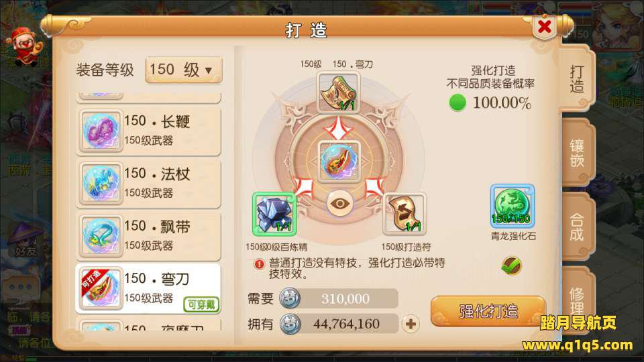Screen dimensions: 644x362
Task: Select the 150级打造符 forging talisman icon
Action: [x=404, y=214]
